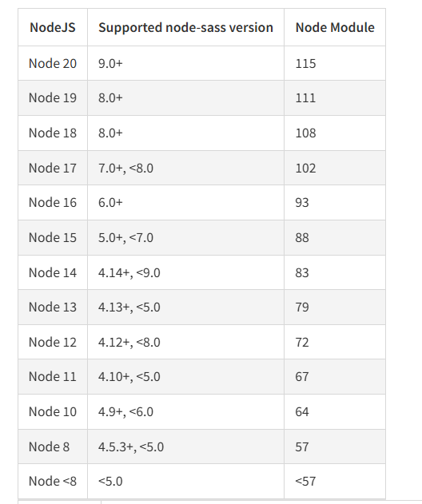422x504 pixels.
Task: Select the Node 16 cell
Action: (53, 203)
